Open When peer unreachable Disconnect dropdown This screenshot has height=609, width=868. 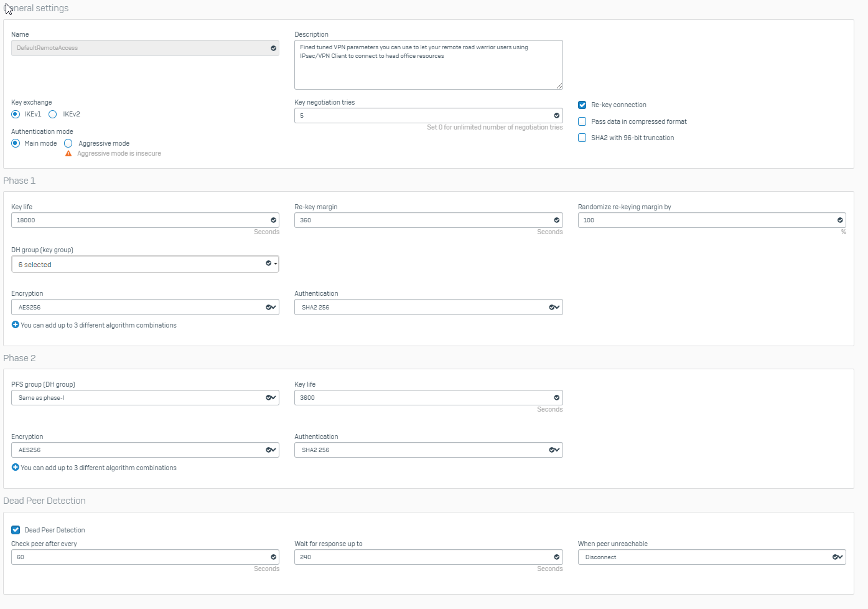(711, 557)
